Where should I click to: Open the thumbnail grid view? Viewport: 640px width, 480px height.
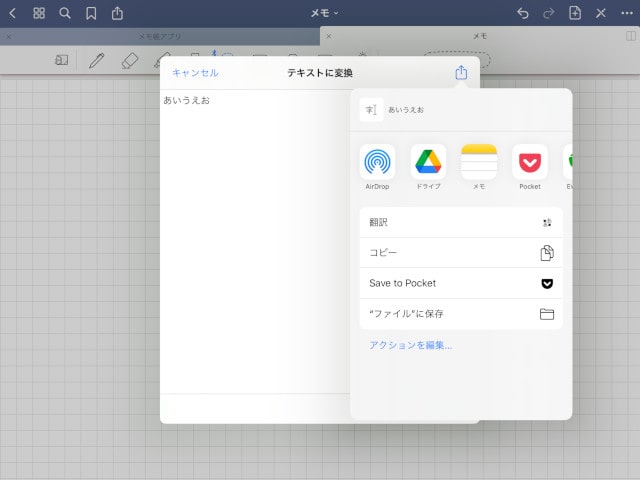click(39, 13)
